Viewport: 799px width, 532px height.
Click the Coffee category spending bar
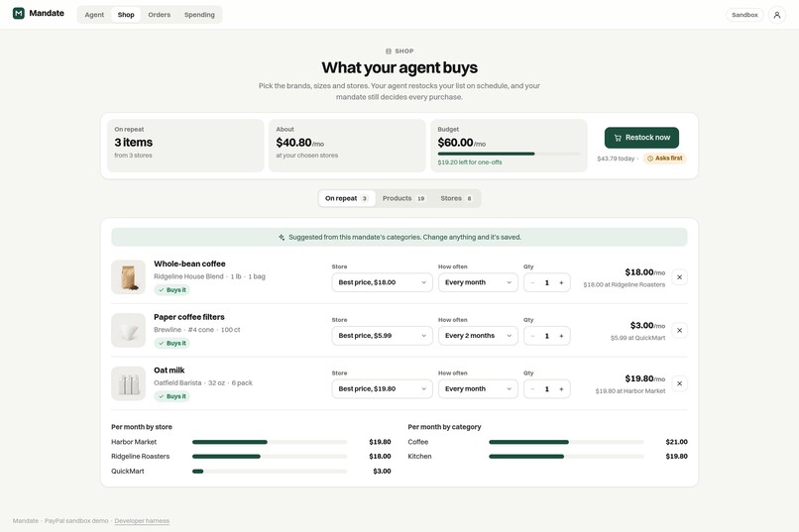pyautogui.click(x=566, y=442)
